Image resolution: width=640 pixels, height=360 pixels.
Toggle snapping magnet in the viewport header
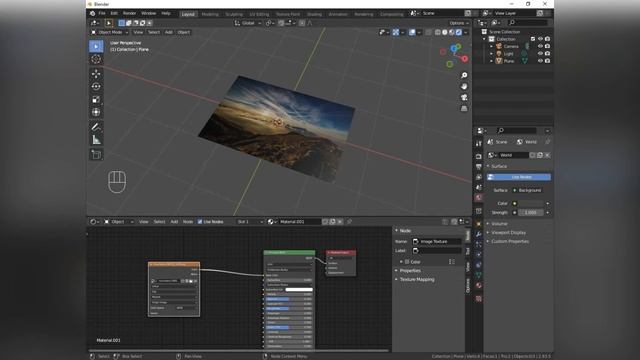(281, 23)
